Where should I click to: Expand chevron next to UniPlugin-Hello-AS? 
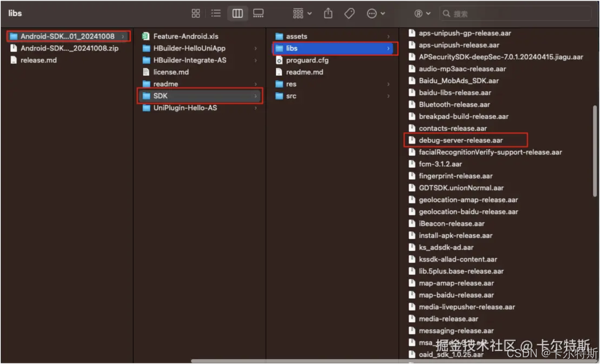tap(256, 108)
